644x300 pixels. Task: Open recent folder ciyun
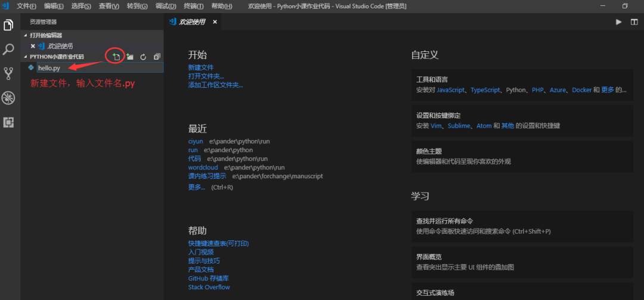(196, 141)
